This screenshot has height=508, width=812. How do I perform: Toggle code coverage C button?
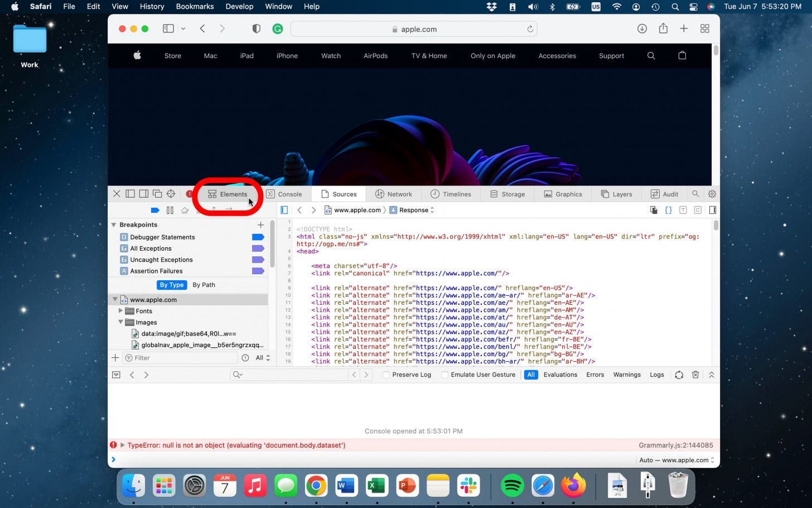tap(698, 210)
